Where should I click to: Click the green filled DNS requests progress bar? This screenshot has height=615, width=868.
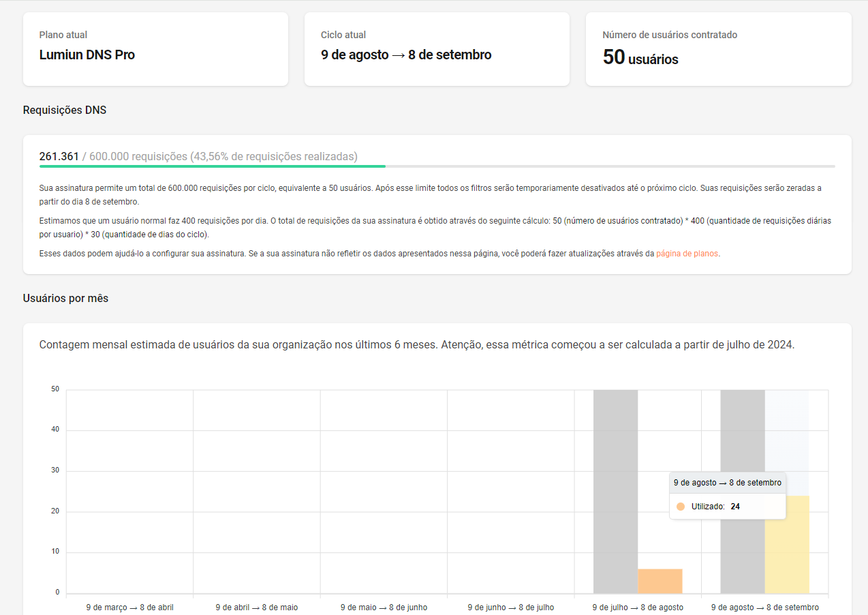[x=212, y=166]
